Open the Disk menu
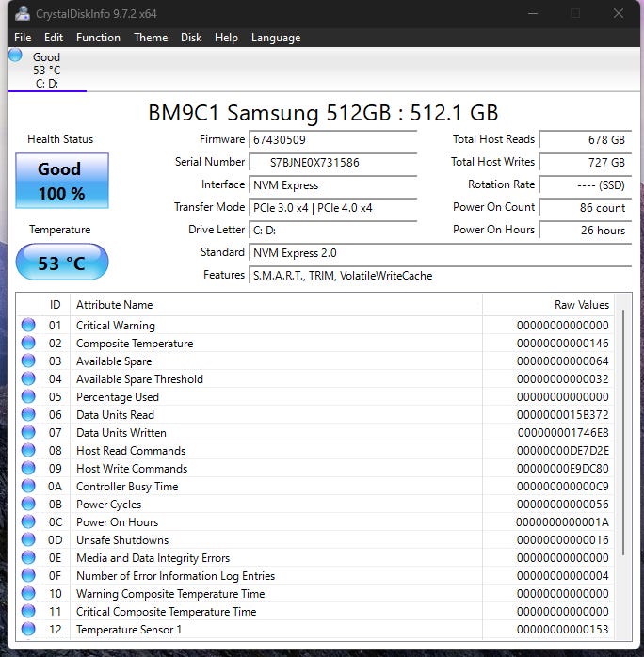Viewport: 644px width, 657px height. (191, 38)
